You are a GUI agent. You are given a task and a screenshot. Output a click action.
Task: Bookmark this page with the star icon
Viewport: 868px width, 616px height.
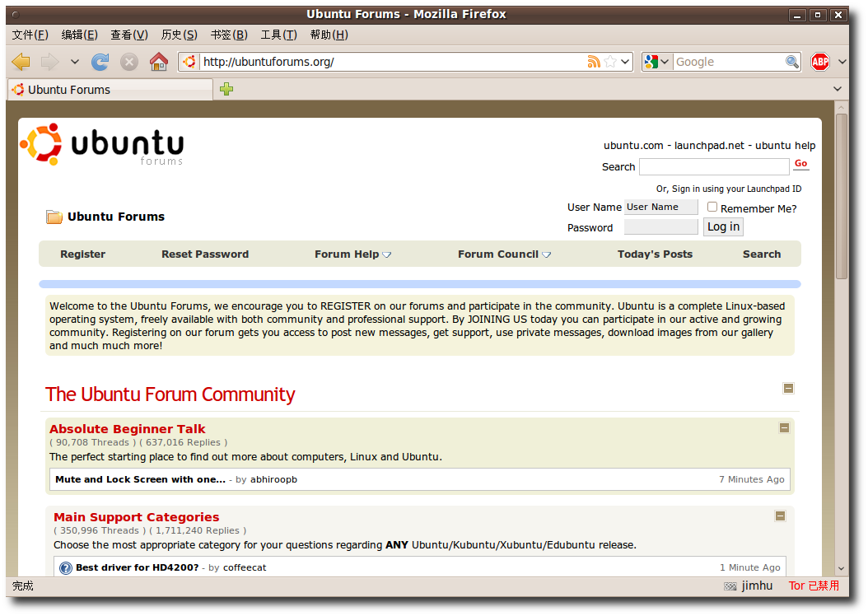tap(610, 62)
